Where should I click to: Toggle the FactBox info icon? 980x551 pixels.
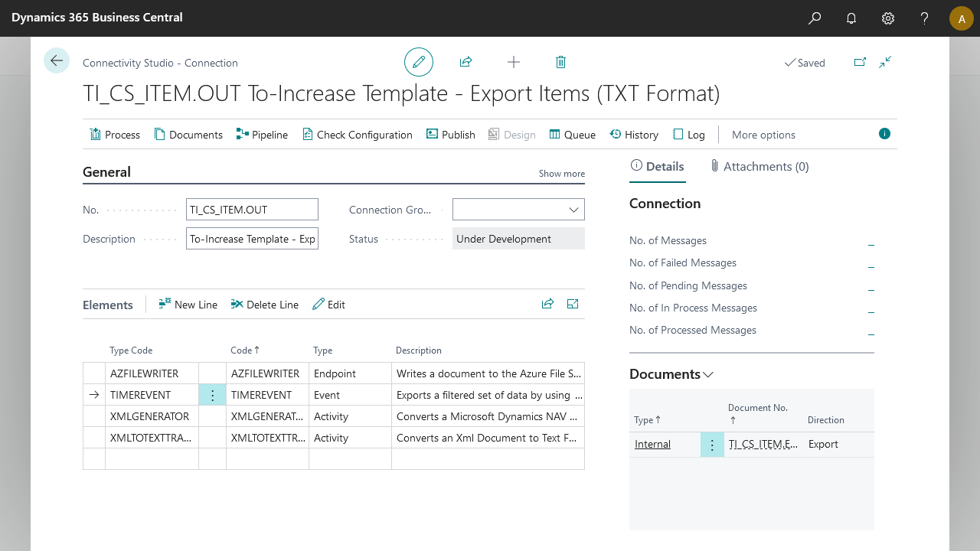885,134
